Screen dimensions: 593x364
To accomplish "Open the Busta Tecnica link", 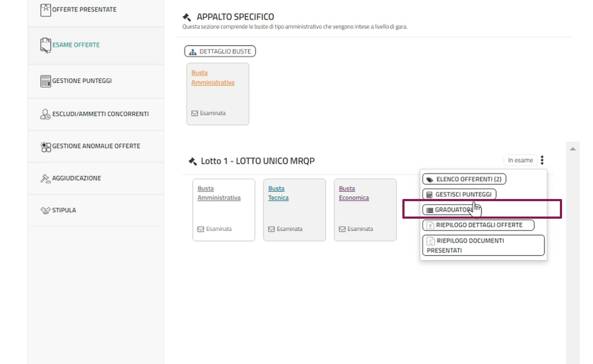I will 278,193.
